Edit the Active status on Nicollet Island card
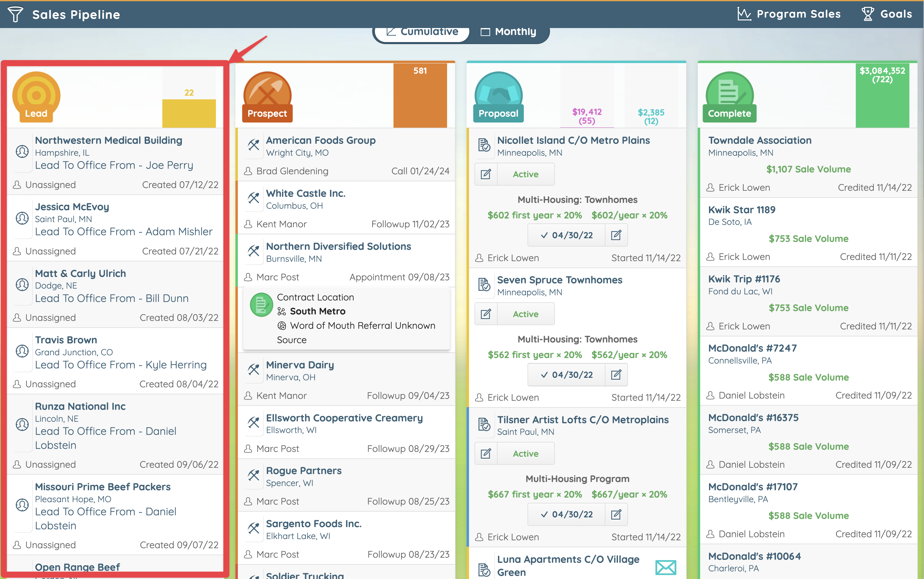924x579 pixels. click(486, 174)
